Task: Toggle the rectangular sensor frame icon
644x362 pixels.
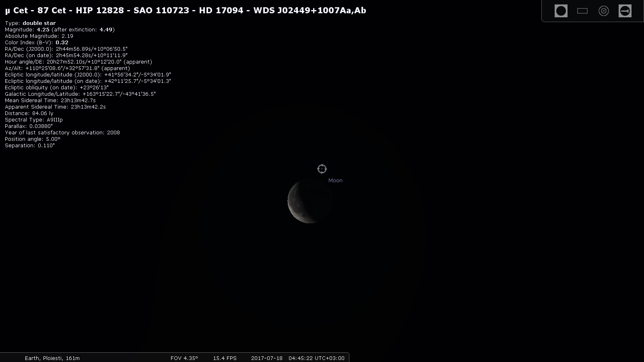Action: (582, 11)
